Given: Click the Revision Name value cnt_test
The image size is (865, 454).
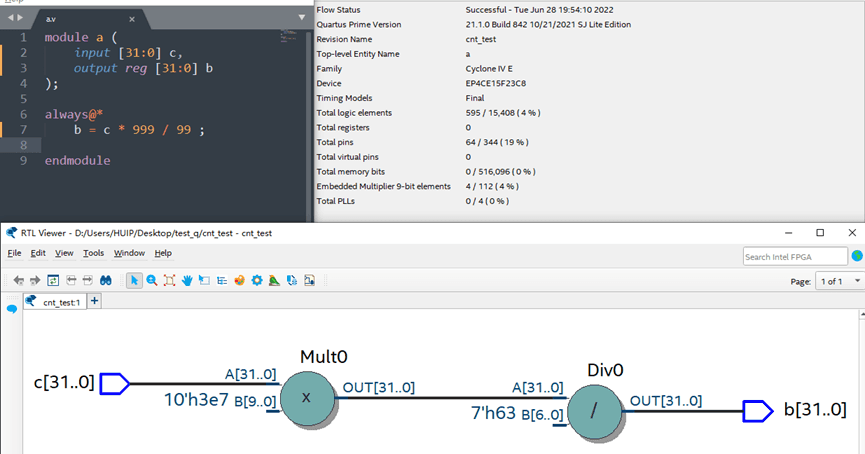Looking at the screenshot, I should (480, 39).
